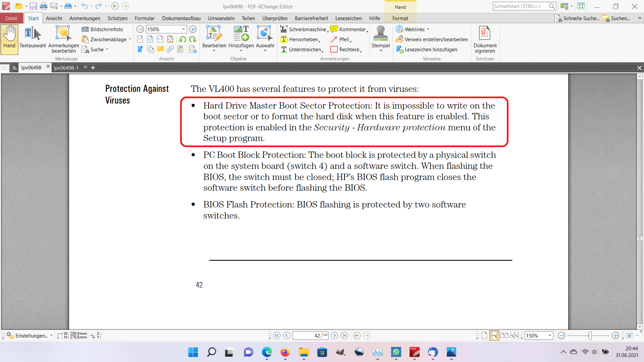The image size is (644, 362).
Task: Toggle the actual size 1:1 view
Action: tap(140, 40)
